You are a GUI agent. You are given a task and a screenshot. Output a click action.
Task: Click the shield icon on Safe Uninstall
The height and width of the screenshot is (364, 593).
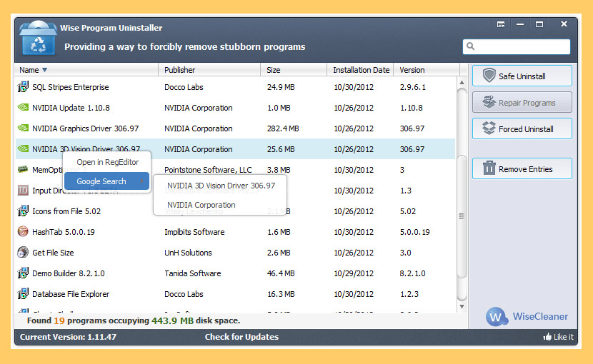coord(489,75)
